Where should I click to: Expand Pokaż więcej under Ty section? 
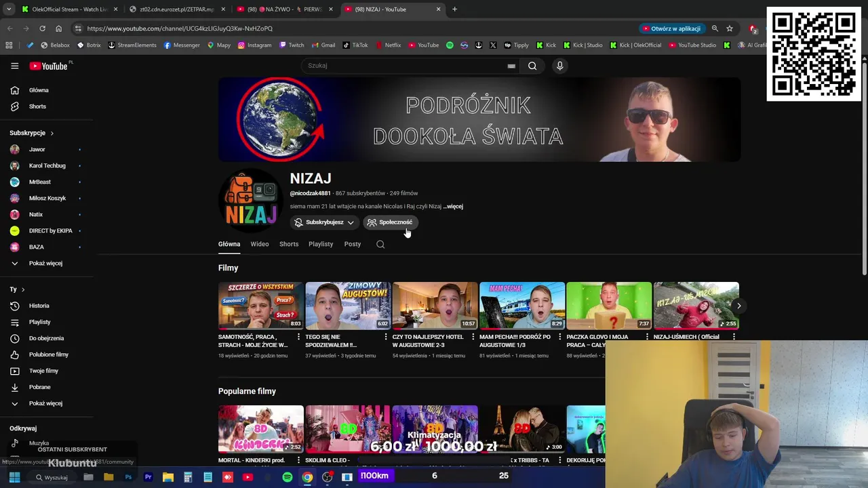tap(46, 403)
